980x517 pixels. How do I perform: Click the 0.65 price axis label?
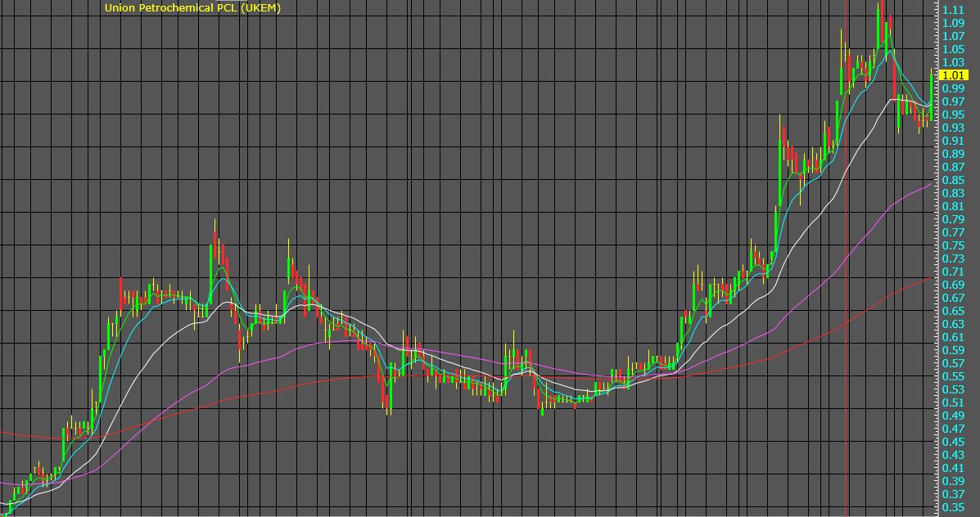click(953, 310)
